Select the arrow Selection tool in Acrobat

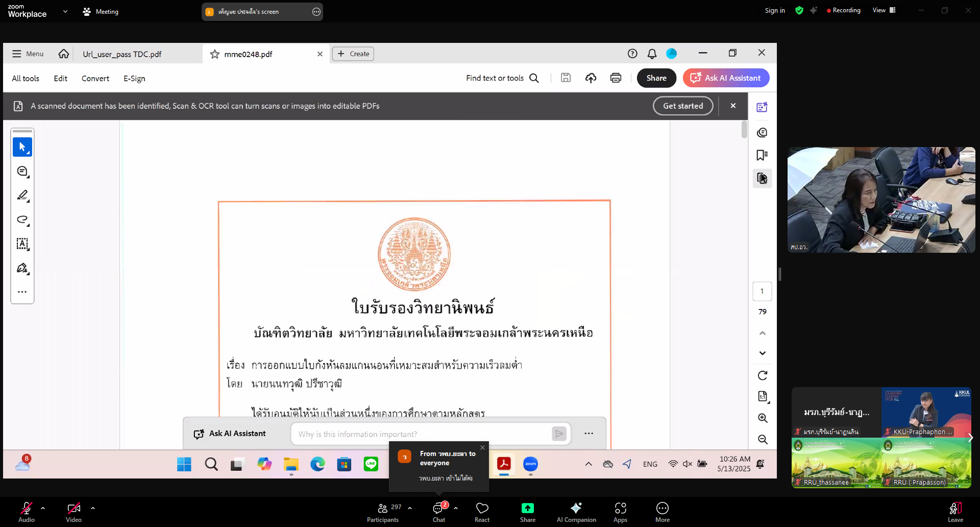coord(22,147)
